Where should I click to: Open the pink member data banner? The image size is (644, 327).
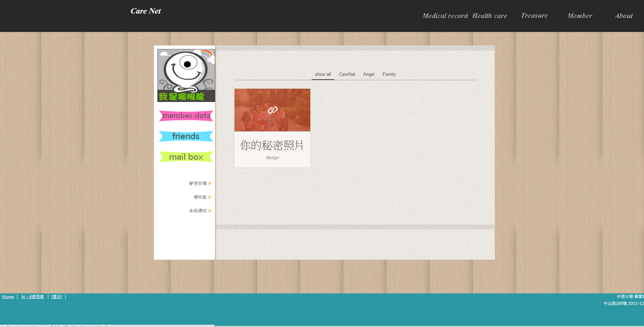click(x=186, y=116)
